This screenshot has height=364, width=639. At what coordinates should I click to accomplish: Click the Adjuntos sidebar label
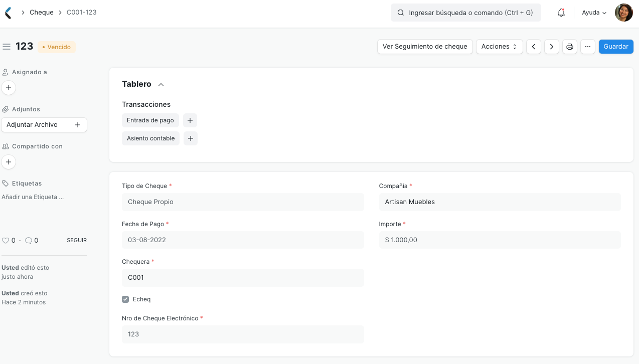pyautogui.click(x=26, y=109)
